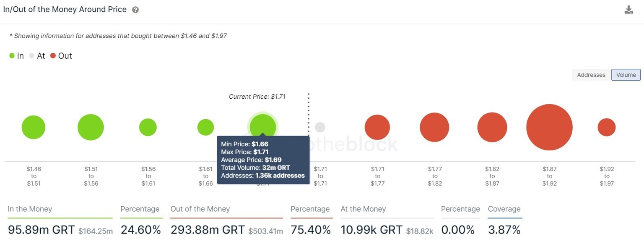Screen dimensions: 644x252
Task: Click the red Out legend marker
Action: coord(54,55)
